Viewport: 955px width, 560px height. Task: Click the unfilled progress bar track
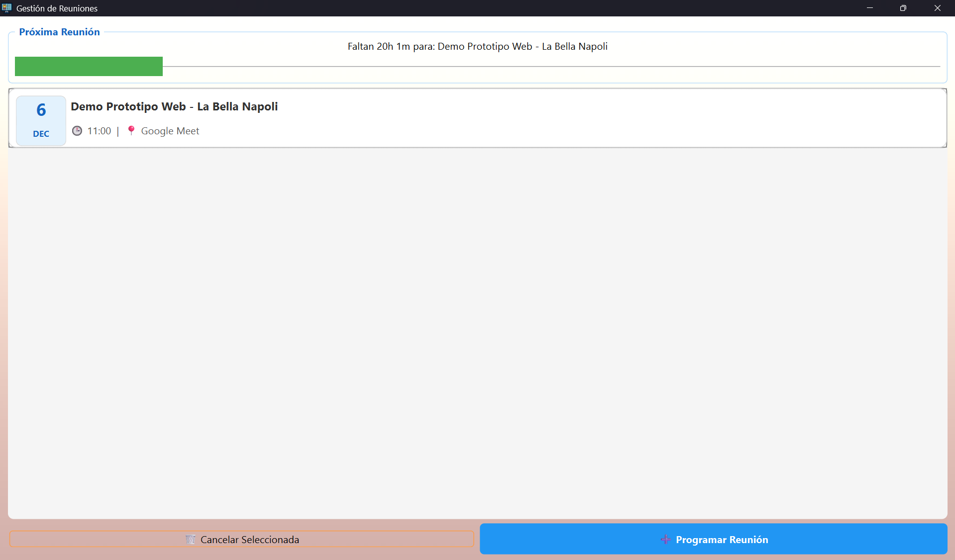[547, 66]
